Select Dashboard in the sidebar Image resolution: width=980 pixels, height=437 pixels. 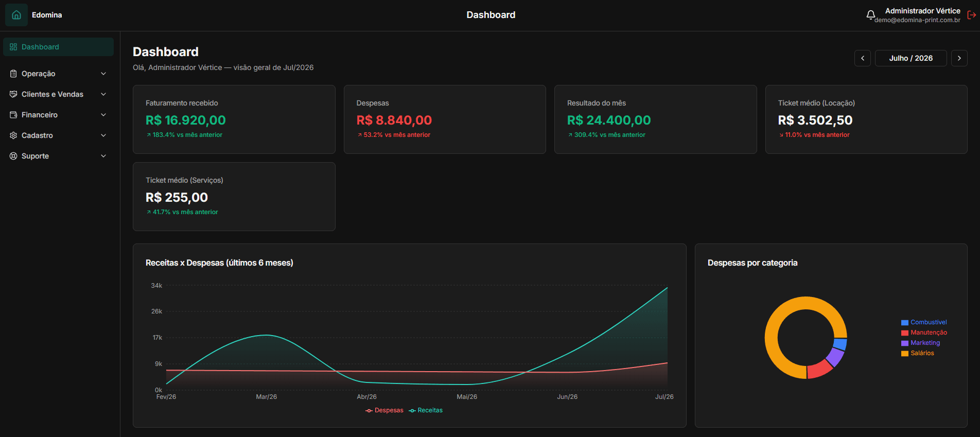coord(58,47)
